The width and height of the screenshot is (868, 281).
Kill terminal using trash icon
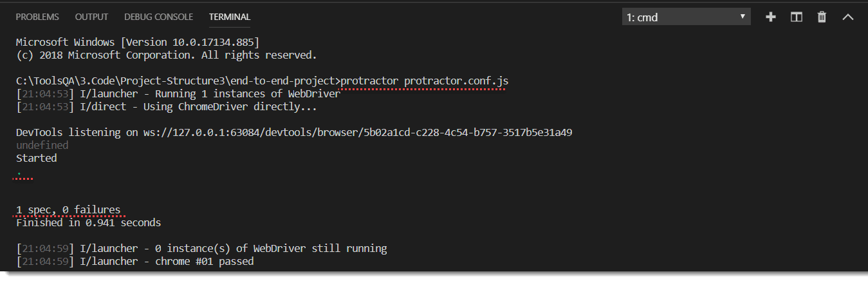[822, 17]
